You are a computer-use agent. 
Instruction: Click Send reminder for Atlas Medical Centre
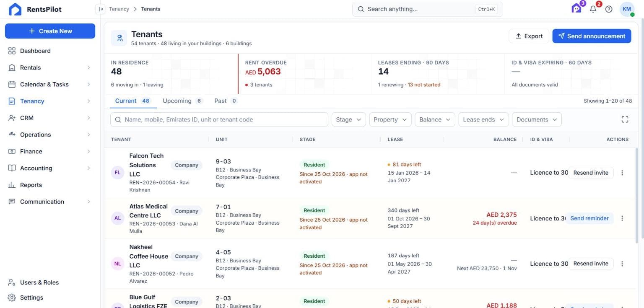[x=589, y=218]
